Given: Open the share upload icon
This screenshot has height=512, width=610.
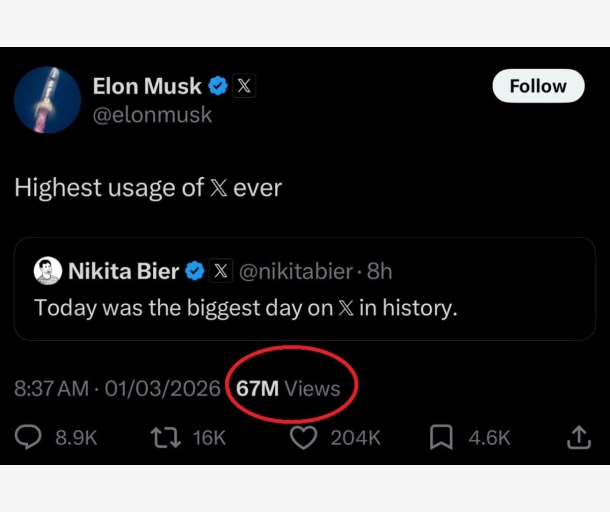Looking at the screenshot, I should pyautogui.click(x=578, y=437).
